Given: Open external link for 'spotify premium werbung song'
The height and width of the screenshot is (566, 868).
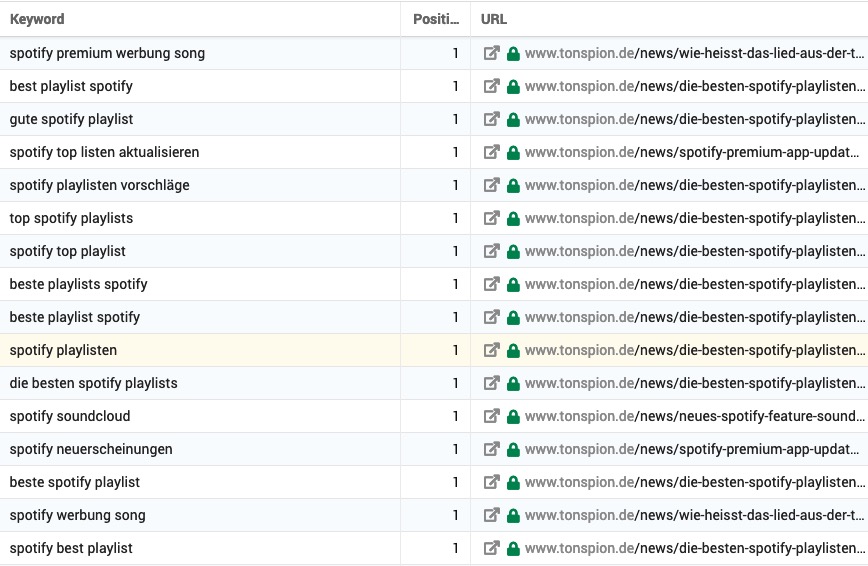Looking at the screenshot, I should point(492,53).
